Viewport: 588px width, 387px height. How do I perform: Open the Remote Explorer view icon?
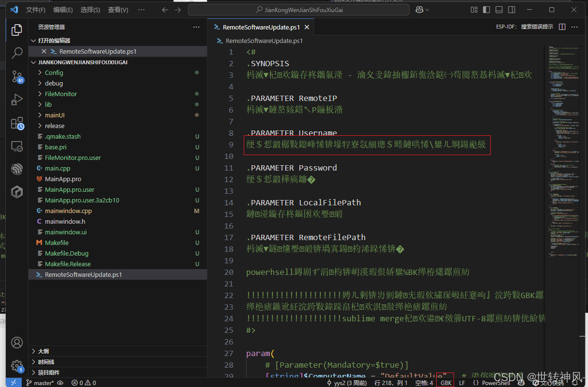(17, 146)
